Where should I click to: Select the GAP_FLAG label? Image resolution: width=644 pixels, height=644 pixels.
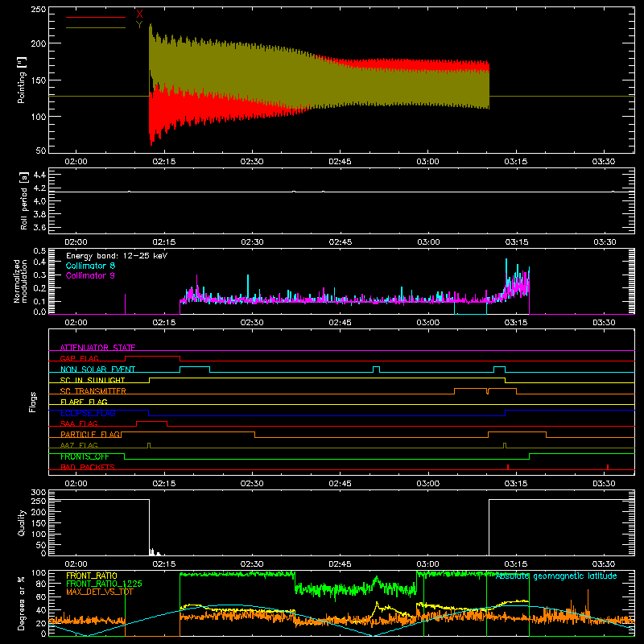click(x=79, y=358)
